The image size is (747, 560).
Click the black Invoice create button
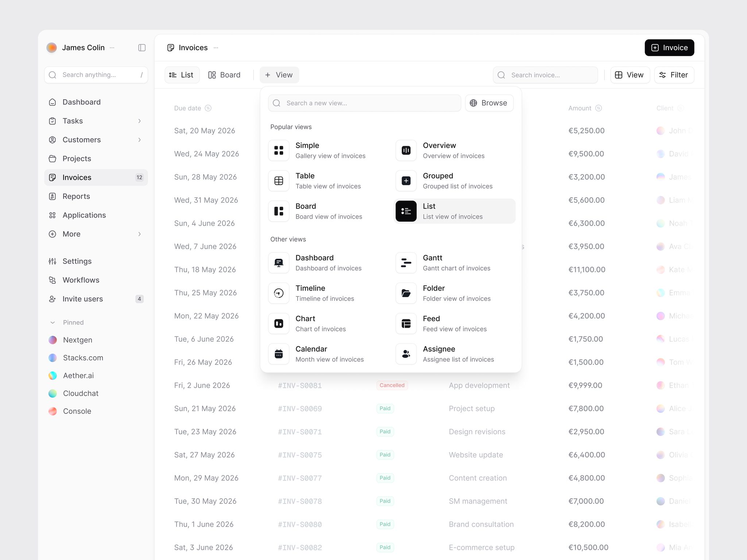click(669, 48)
